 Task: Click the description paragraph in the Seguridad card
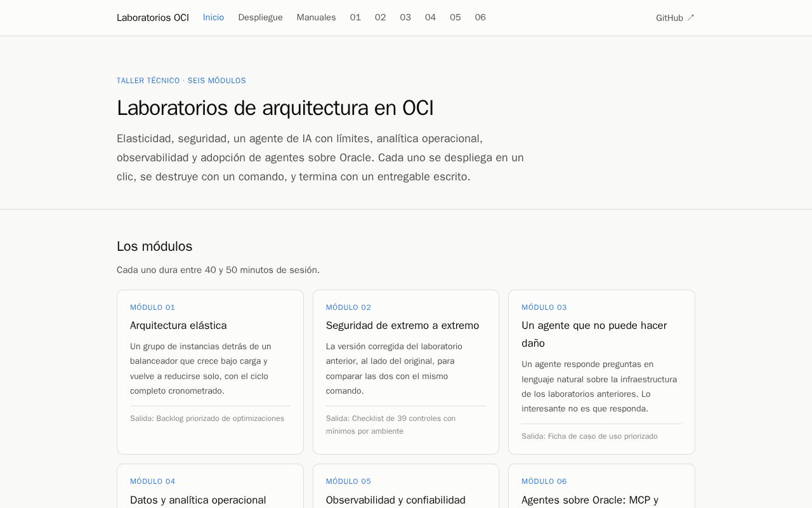pos(394,368)
